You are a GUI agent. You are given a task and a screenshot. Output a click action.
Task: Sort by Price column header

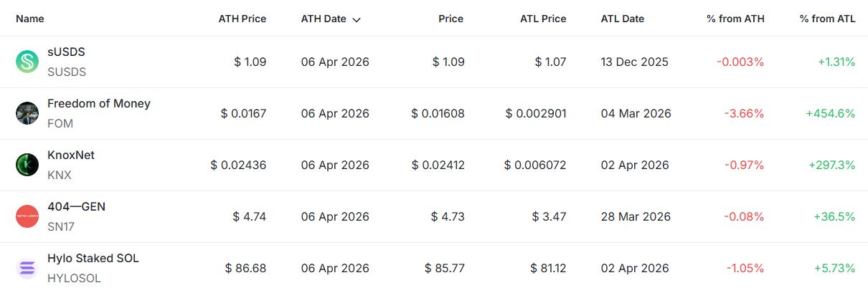[451, 19]
